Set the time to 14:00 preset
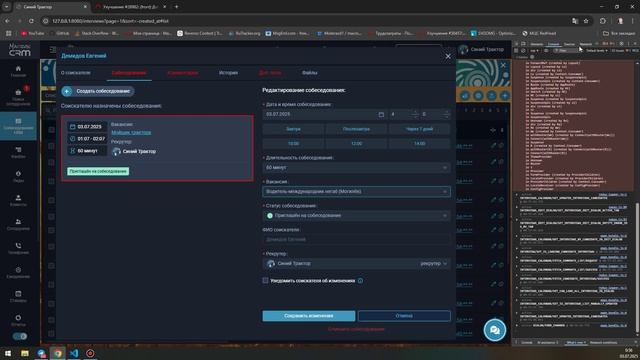The width and height of the screenshot is (640, 360). point(420,144)
